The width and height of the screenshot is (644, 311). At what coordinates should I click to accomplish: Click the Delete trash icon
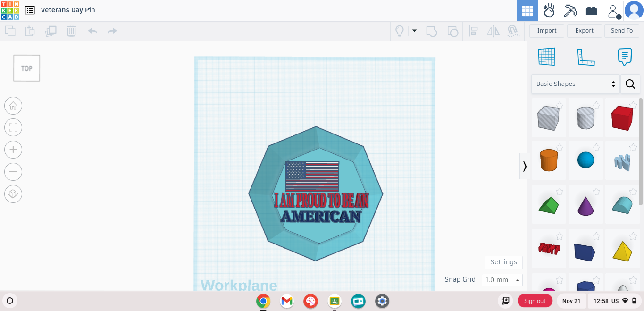71,31
